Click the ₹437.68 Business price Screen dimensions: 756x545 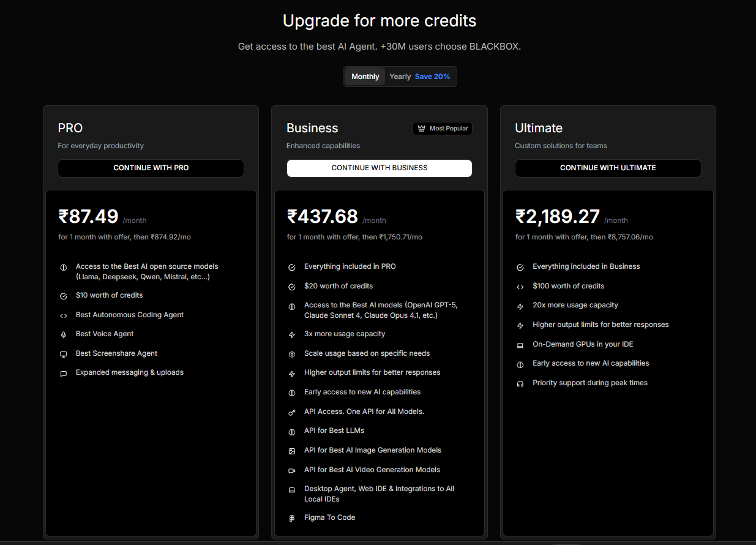[x=323, y=217]
